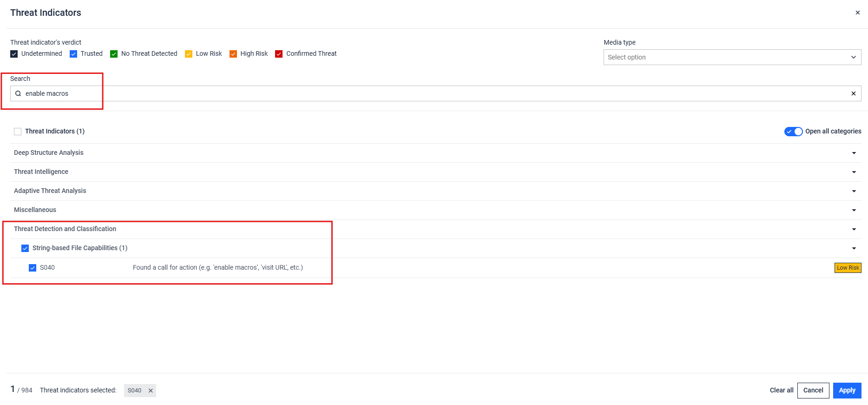
Task: Click the search magnifier icon
Action: point(18,93)
